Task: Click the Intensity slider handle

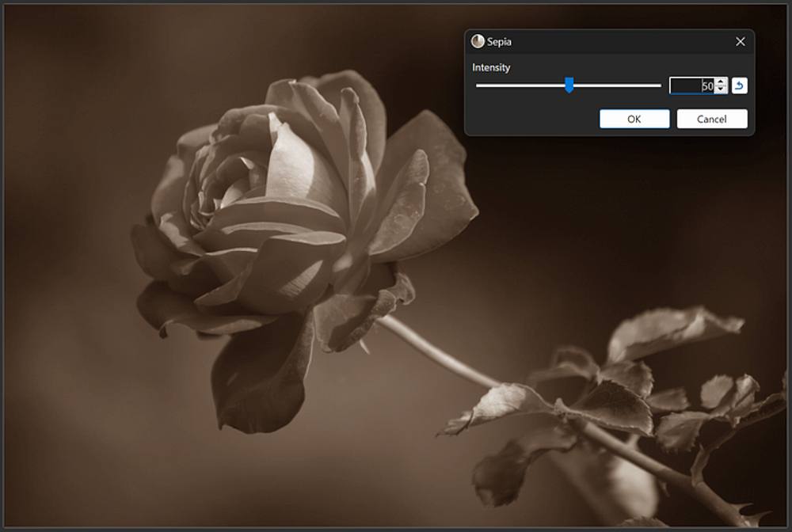Action: (x=569, y=85)
